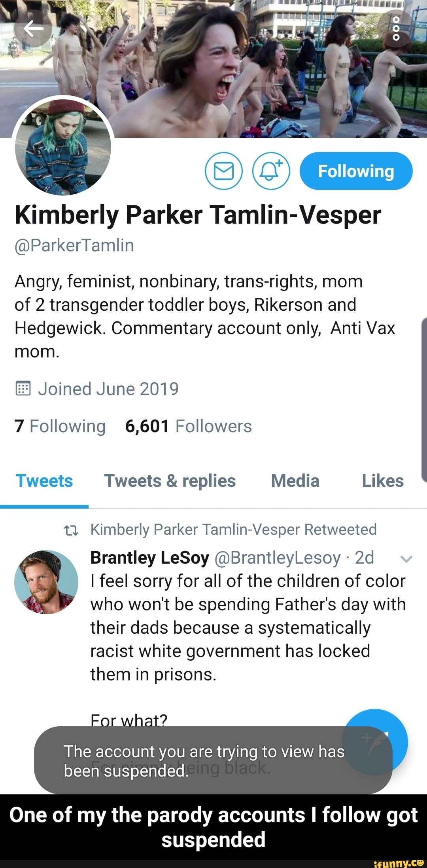Send a direct message via envelope icon
Screen dimensions: 427x868
click(223, 171)
